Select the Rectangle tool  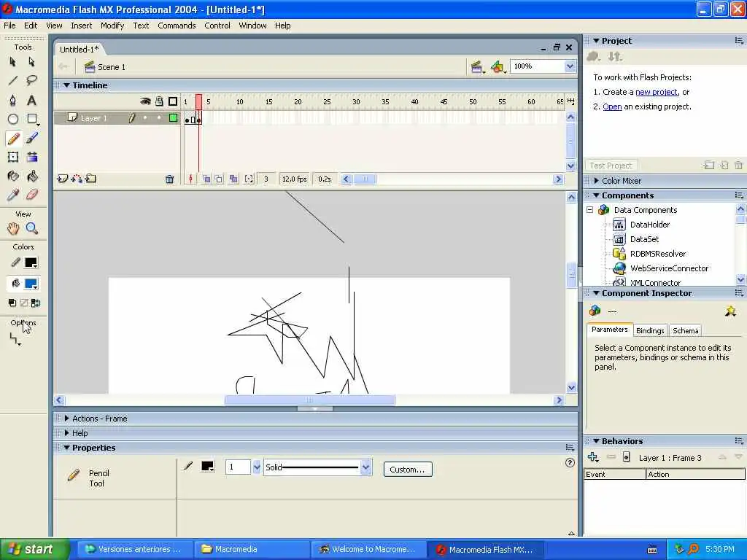coord(32,119)
